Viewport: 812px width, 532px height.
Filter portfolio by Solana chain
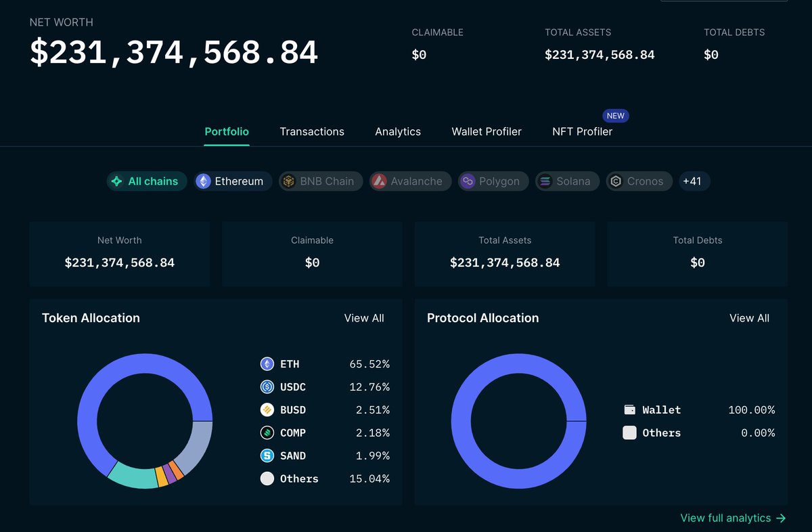coord(567,181)
